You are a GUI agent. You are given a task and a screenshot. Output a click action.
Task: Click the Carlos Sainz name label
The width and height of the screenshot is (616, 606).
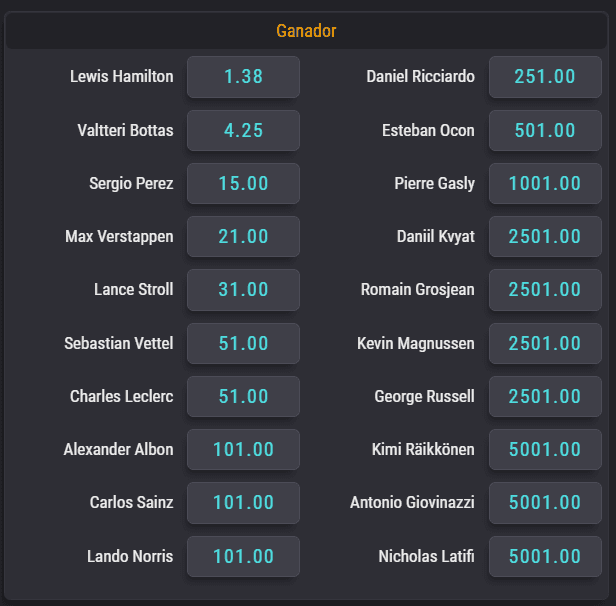click(132, 502)
